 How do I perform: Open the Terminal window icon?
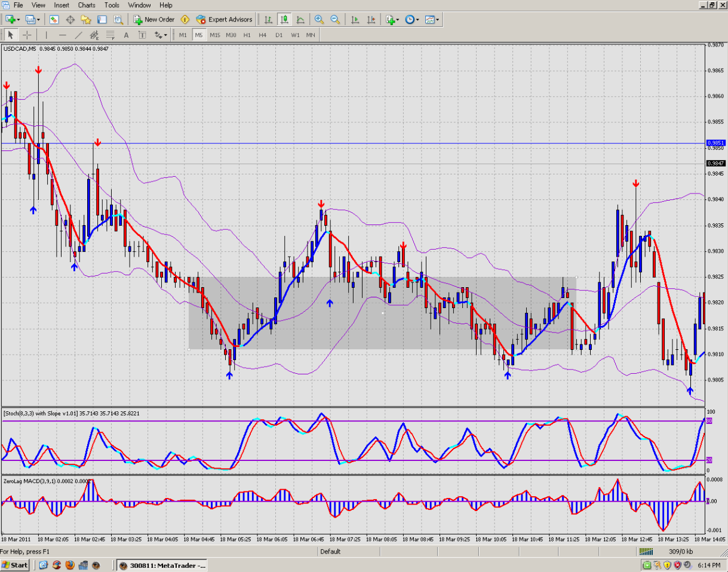click(x=102, y=19)
